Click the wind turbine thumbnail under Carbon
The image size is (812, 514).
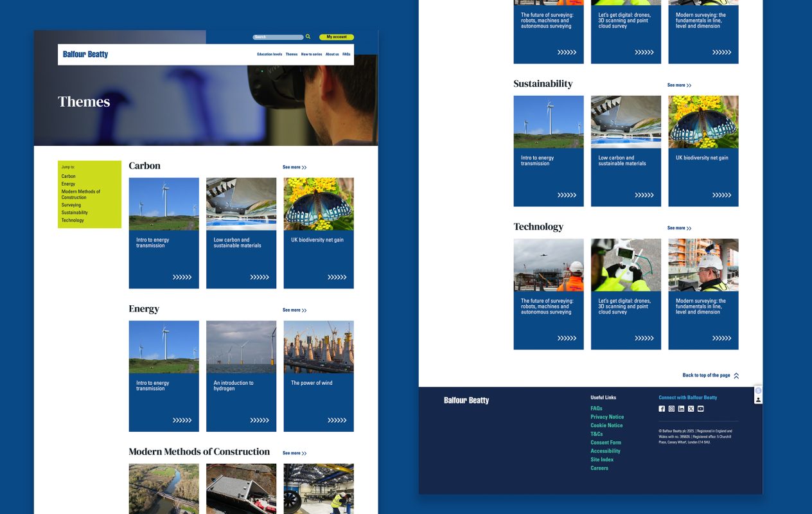click(x=164, y=204)
